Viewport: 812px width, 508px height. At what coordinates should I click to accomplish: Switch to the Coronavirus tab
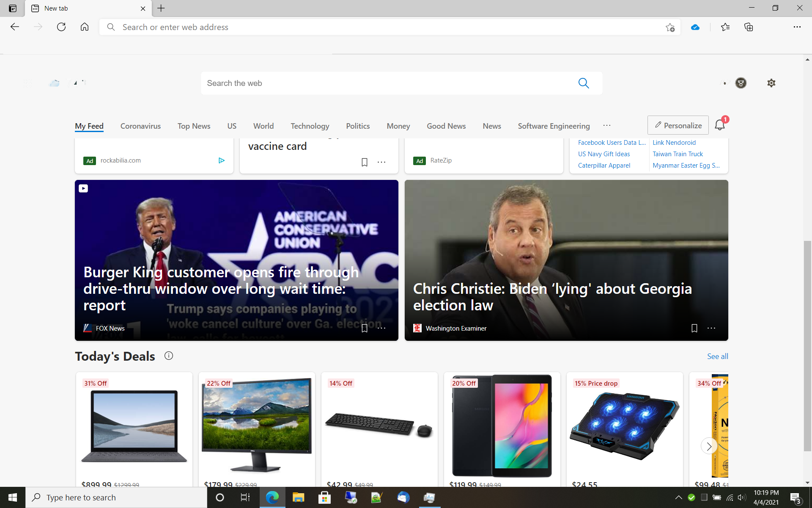(x=140, y=126)
